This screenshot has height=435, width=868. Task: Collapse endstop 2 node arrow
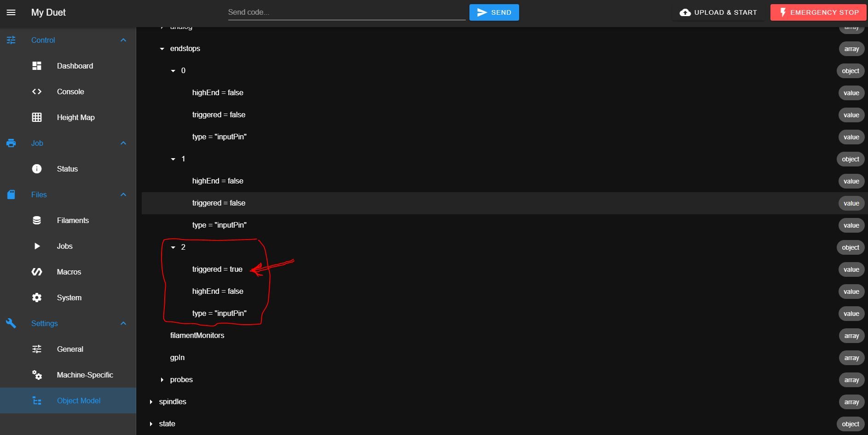(173, 247)
